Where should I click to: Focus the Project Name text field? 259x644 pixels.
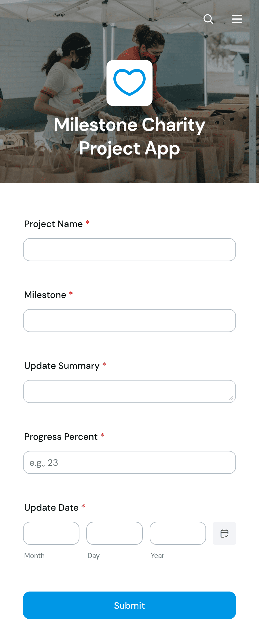coord(129,250)
